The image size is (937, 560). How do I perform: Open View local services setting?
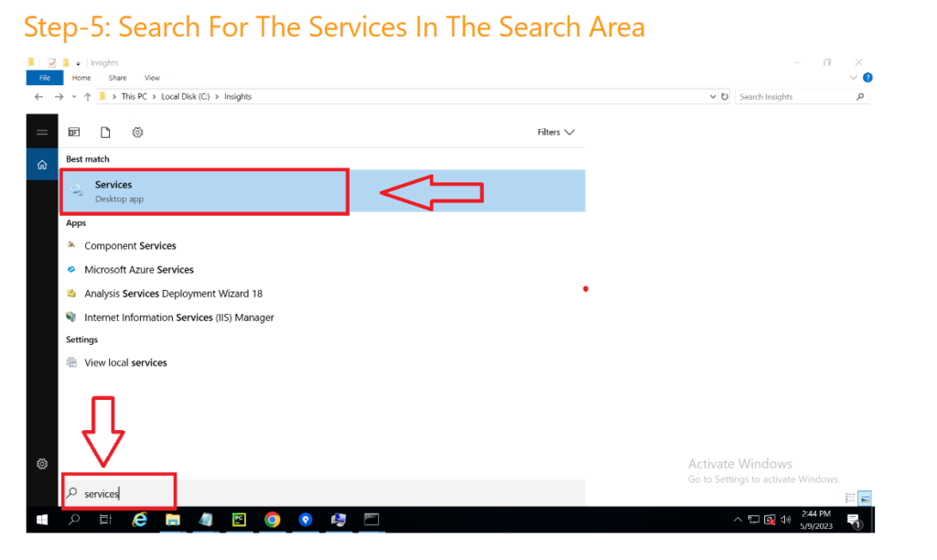click(125, 363)
